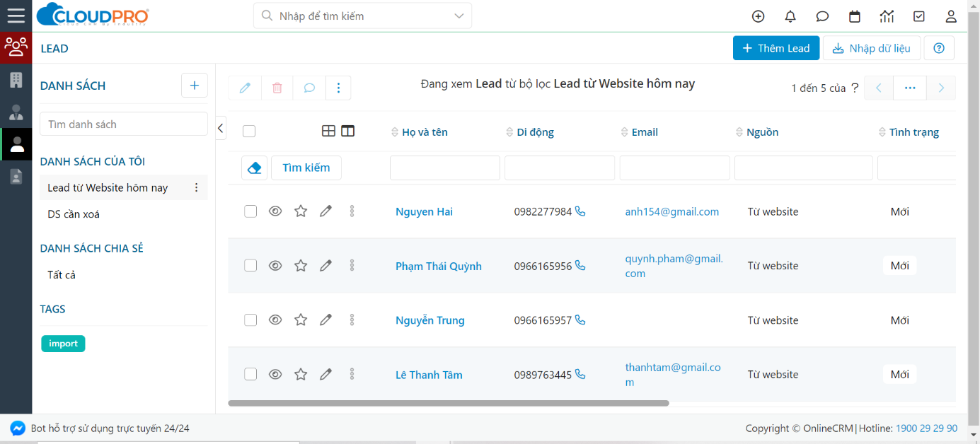Click the quick-create plus circle icon

pos(758,16)
